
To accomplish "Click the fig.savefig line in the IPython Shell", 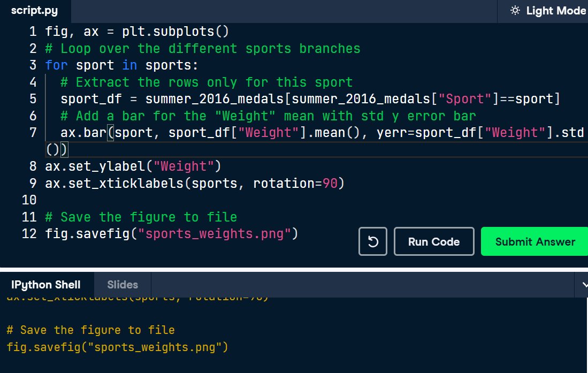I will (117, 347).
